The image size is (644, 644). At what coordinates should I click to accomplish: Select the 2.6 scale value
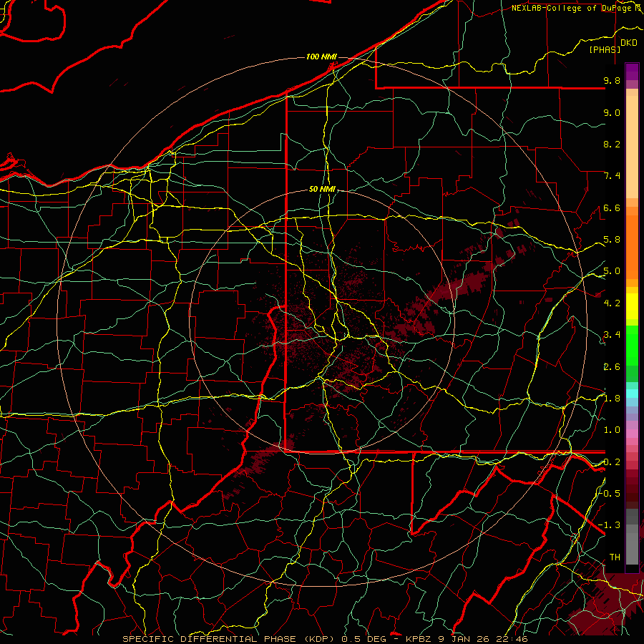coord(612,367)
